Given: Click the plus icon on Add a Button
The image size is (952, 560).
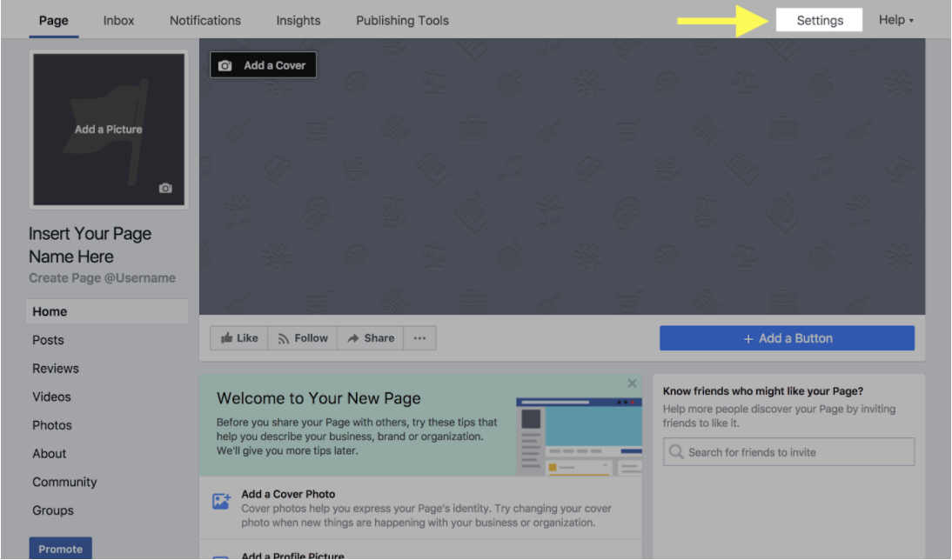Looking at the screenshot, I should click(x=748, y=338).
